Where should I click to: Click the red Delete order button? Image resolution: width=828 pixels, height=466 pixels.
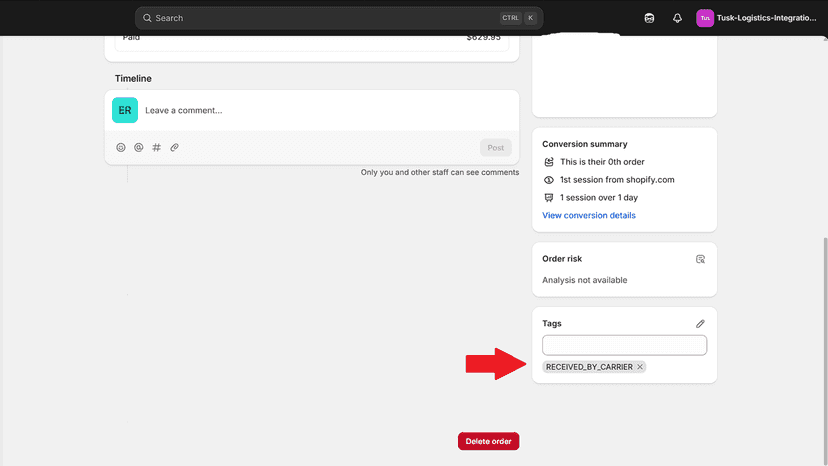coord(488,441)
